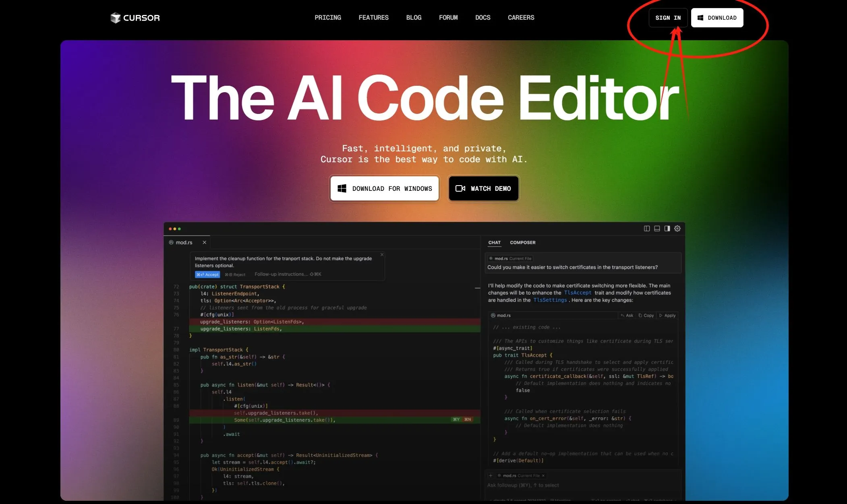The image size is (847, 504).
Task: Remove mod.rs Current File from followup context
Action: (543, 475)
